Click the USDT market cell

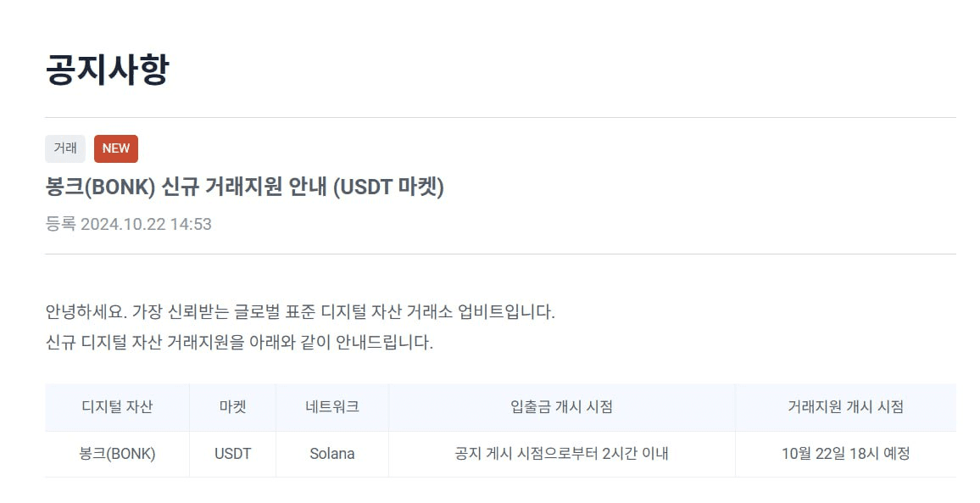(x=232, y=454)
